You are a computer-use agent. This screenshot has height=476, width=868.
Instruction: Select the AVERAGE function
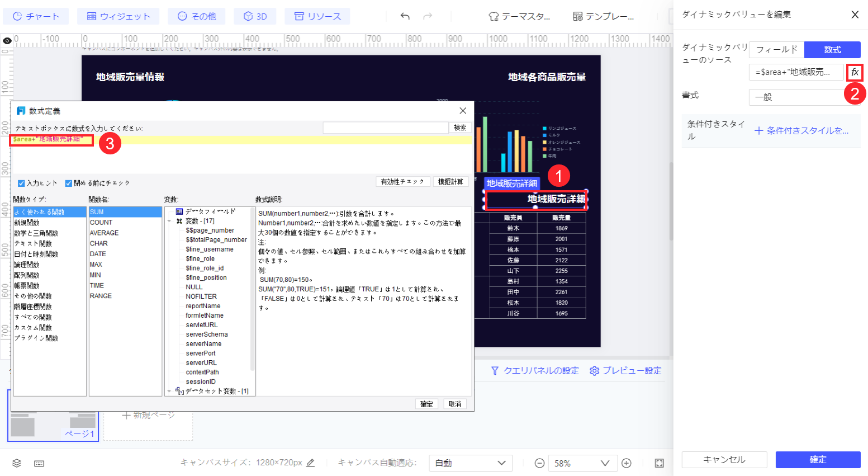[x=125, y=233]
